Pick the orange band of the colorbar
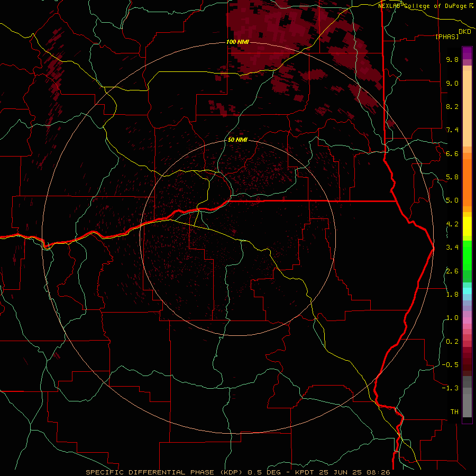The image size is (476, 476). [x=467, y=182]
